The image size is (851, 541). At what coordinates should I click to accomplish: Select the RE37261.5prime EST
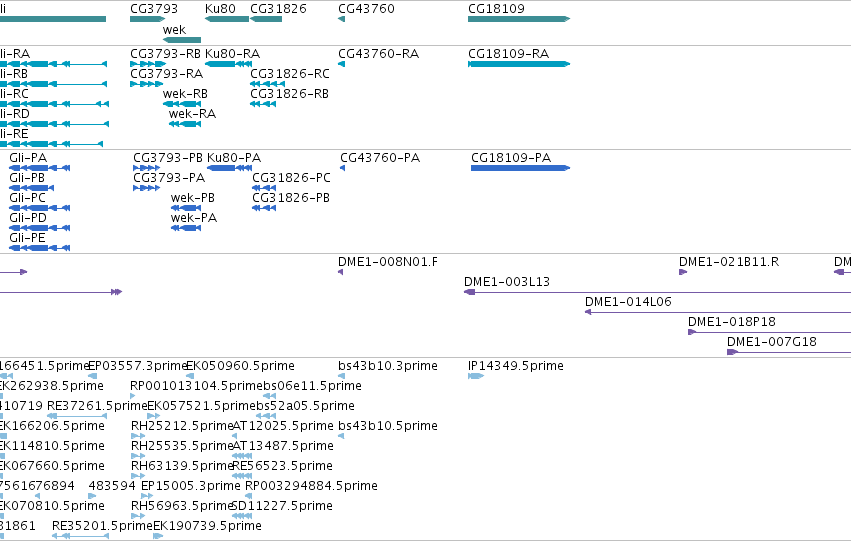coord(77,417)
